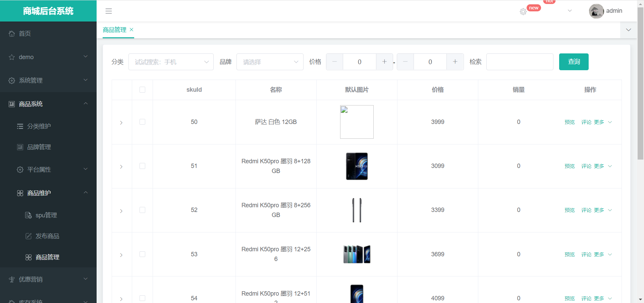Select the 商品管理 tab
644x303 pixels.
point(114,30)
